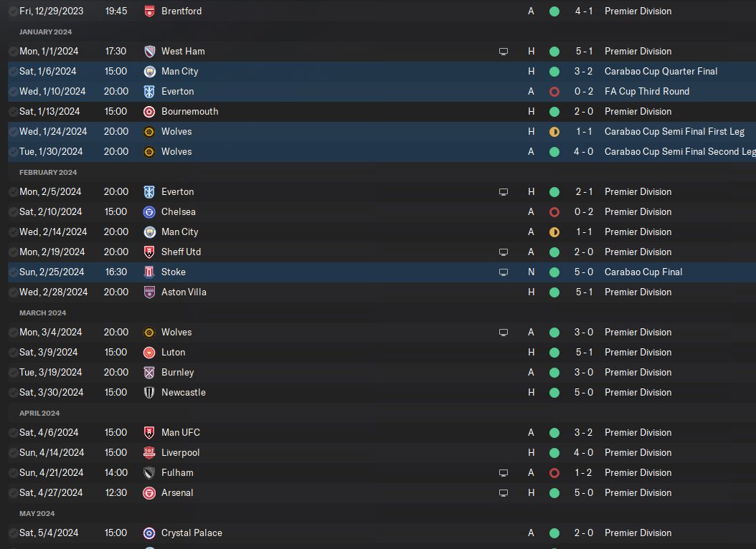Toggle the check circle beside Sun, 4/14/2024 Liverpool
756x549 pixels.
pos(14,453)
